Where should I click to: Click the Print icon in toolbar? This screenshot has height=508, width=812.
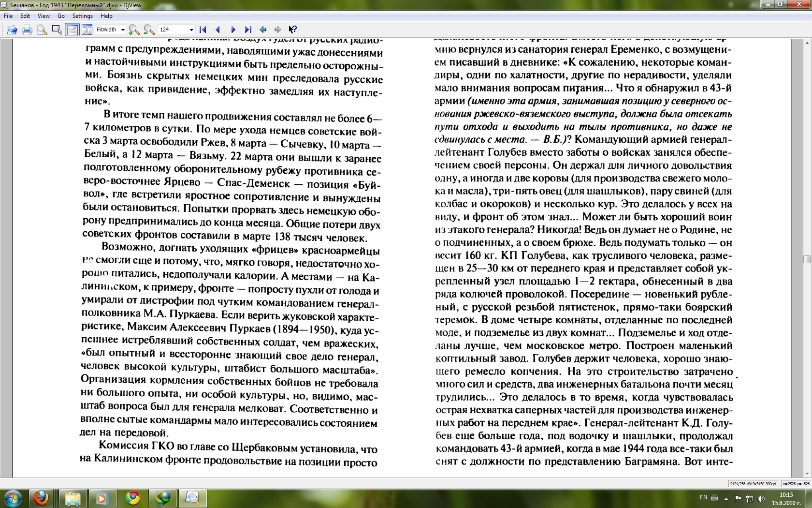(x=27, y=30)
